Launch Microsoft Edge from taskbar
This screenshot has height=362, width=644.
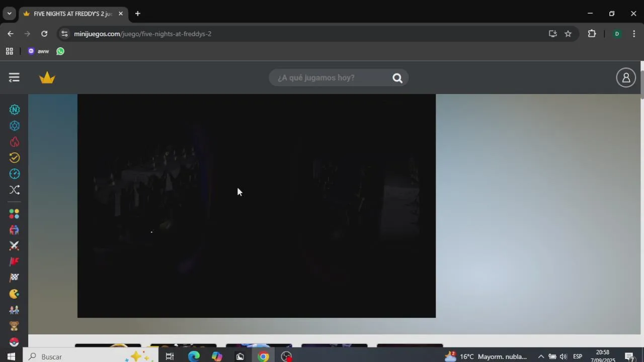[x=194, y=356]
